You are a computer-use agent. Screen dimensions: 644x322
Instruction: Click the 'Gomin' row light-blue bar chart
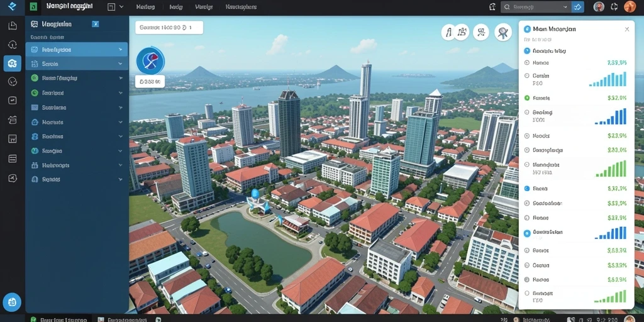[608, 79]
